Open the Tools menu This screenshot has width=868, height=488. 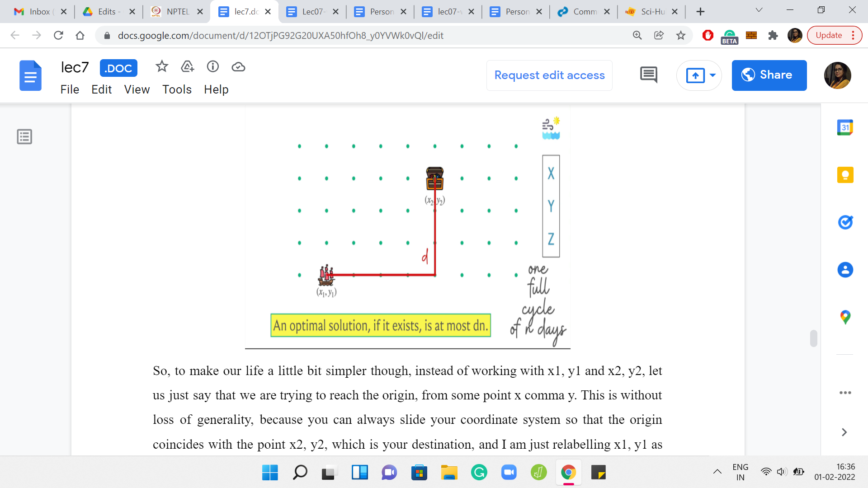(177, 89)
